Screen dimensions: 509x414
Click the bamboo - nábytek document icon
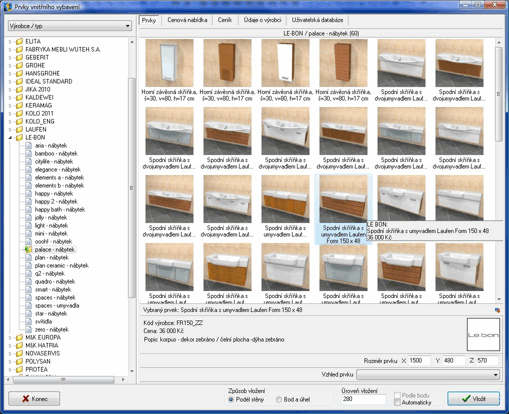click(29, 153)
